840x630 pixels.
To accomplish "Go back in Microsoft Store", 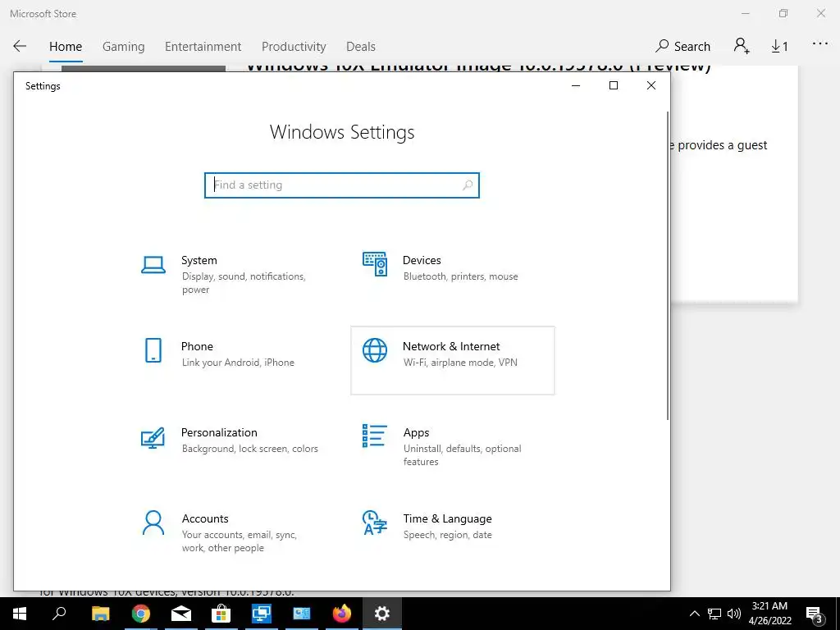I will [x=20, y=46].
